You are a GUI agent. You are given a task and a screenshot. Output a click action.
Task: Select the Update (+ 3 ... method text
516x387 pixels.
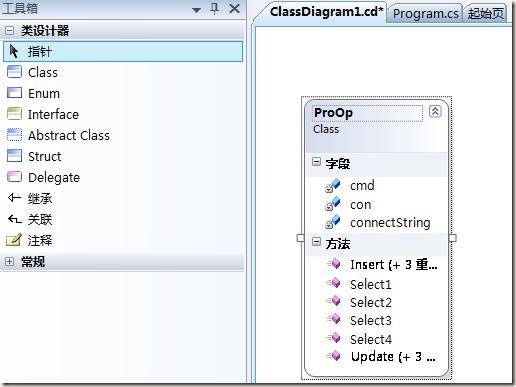[393, 357]
